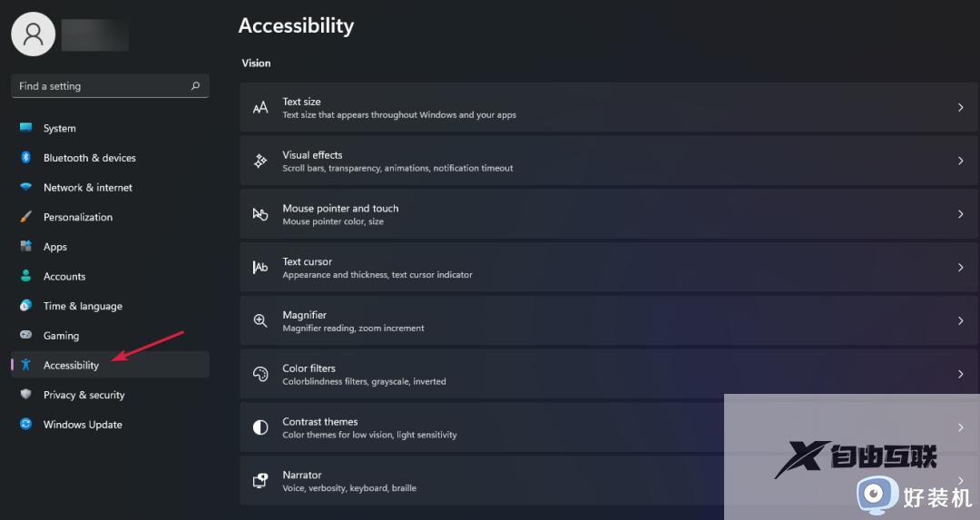Click the Text size AA icon
This screenshot has width=980, height=520.
point(260,108)
